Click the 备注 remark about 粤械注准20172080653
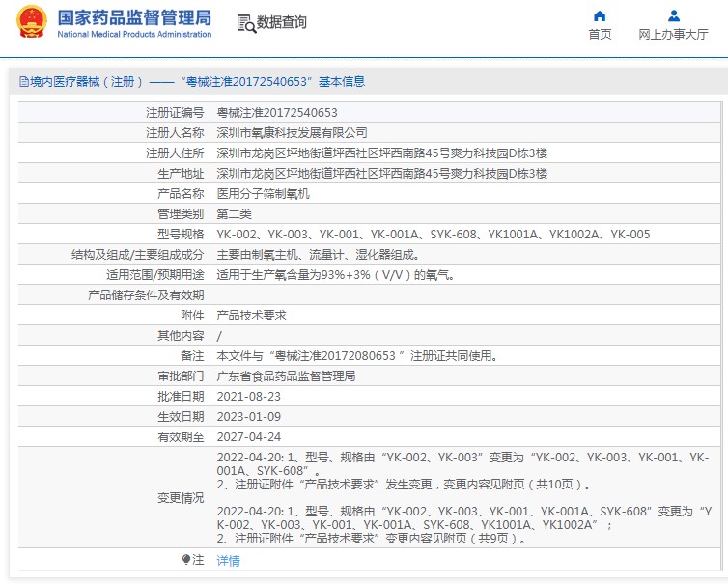This screenshot has width=728, height=585. click(x=357, y=355)
